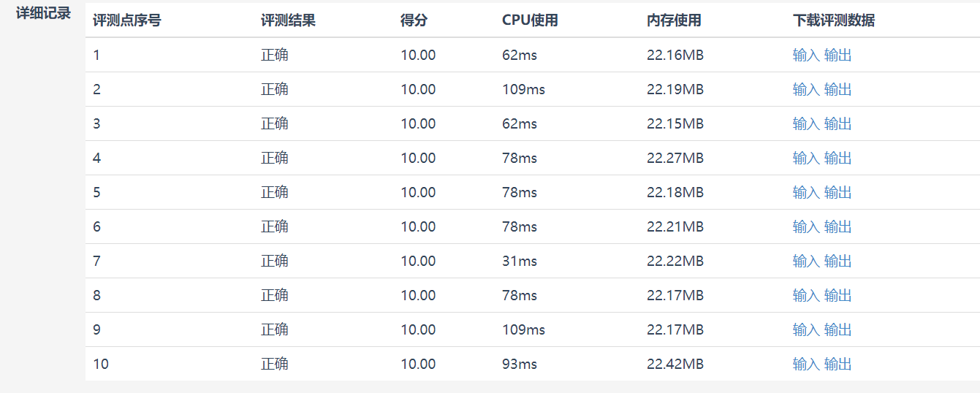Image resolution: width=980 pixels, height=393 pixels.
Task: Download input data for test point 1
Action: click(x=806, y=56)
